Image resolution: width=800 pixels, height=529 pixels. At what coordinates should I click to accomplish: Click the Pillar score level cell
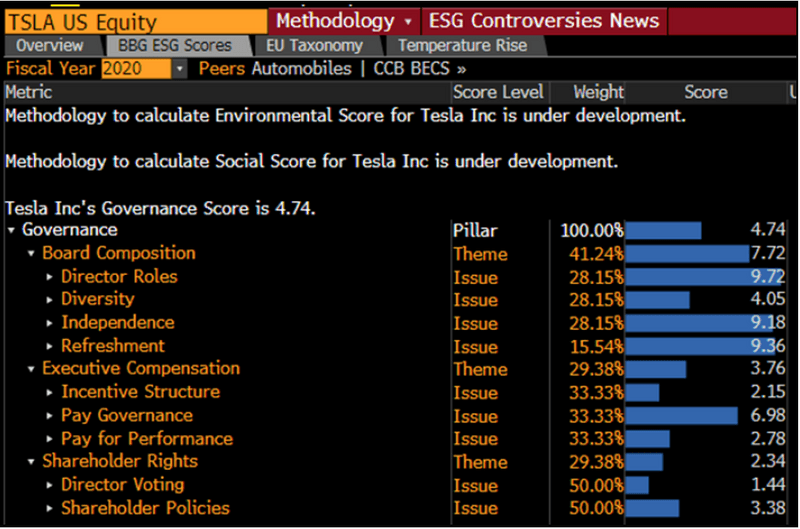click(x=475, y=231)
